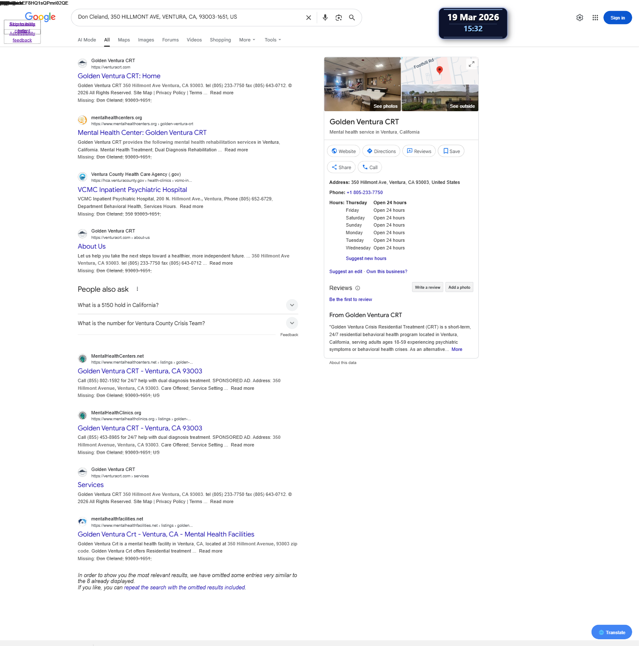Click the red map pin on Foothill Rd map
The image size is (644, 646).
[x=439, y=70]
